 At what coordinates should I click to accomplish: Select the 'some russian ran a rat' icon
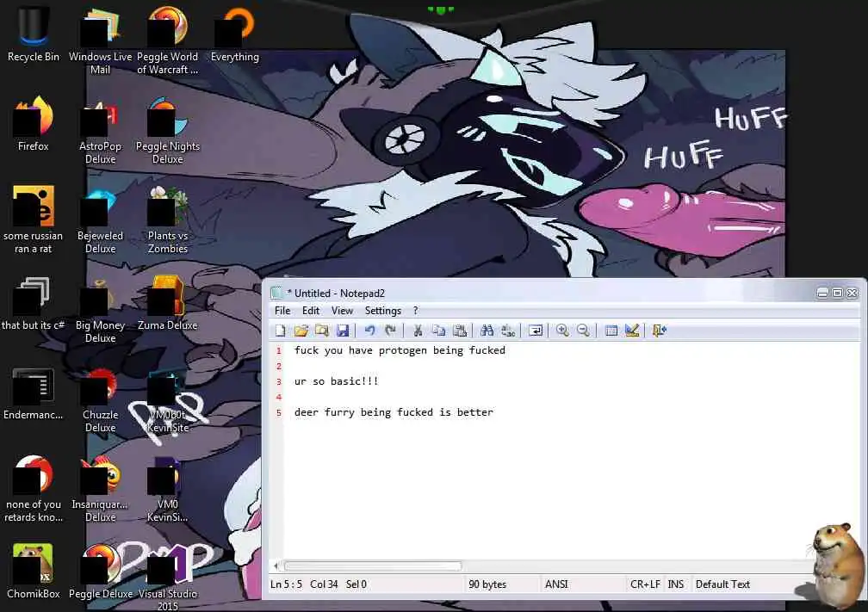(x=34, y=219)
